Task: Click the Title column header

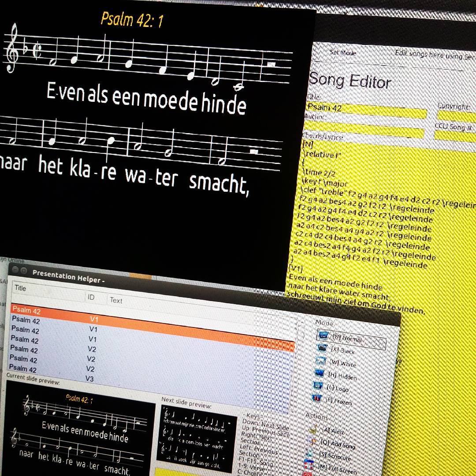Action: click(x=20, y=288)
